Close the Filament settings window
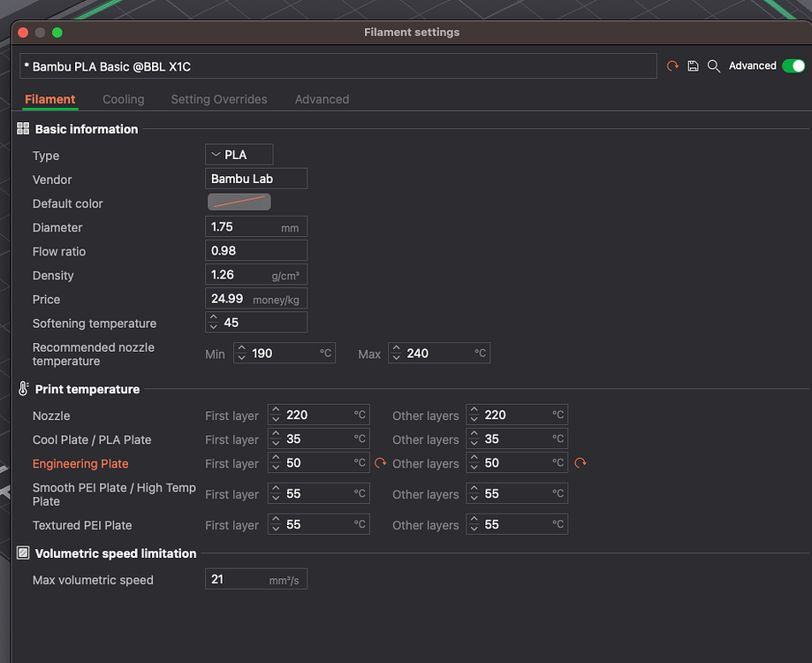812x663 pixels. tap(23, 33)
